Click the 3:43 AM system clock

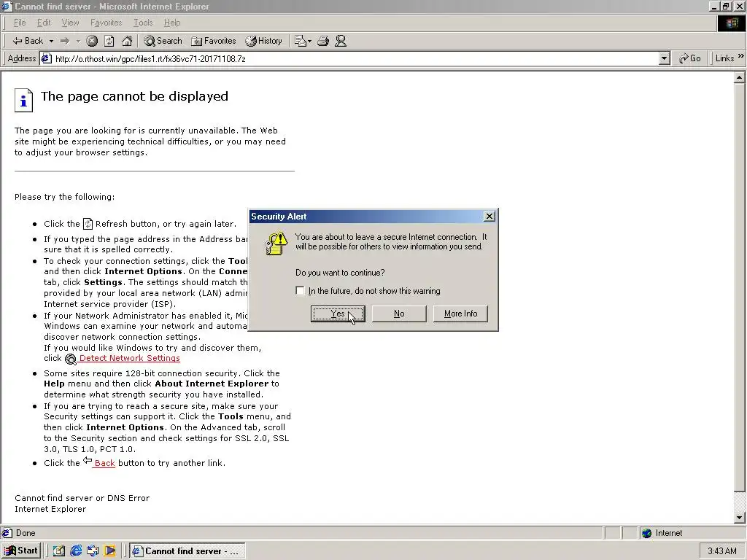pyautogui.click(x=721, y=551)
